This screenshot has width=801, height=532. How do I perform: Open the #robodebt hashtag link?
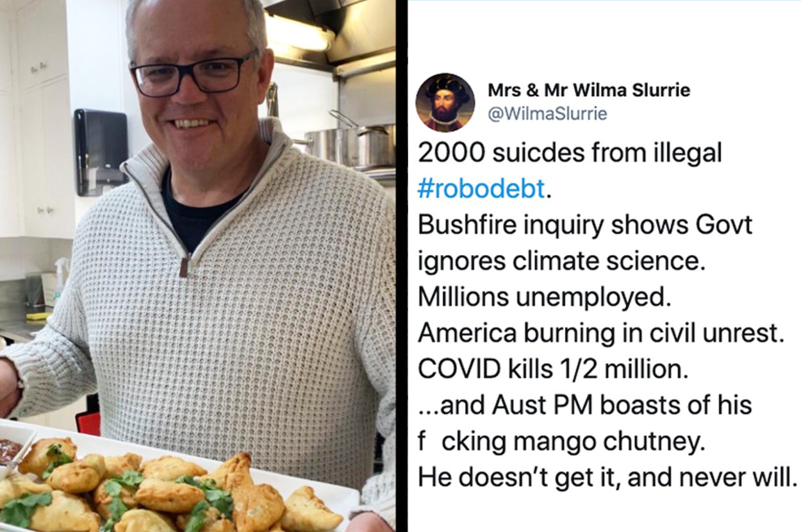(x=482, y=189)
